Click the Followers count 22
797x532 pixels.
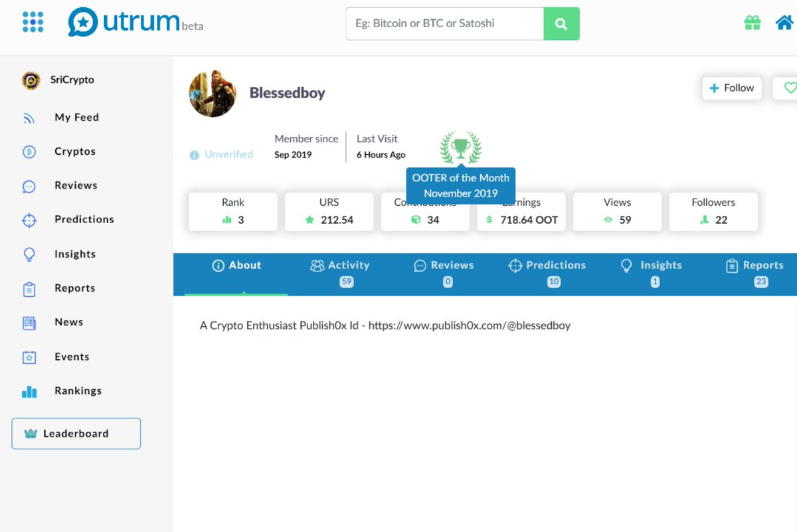pos(721,220)
